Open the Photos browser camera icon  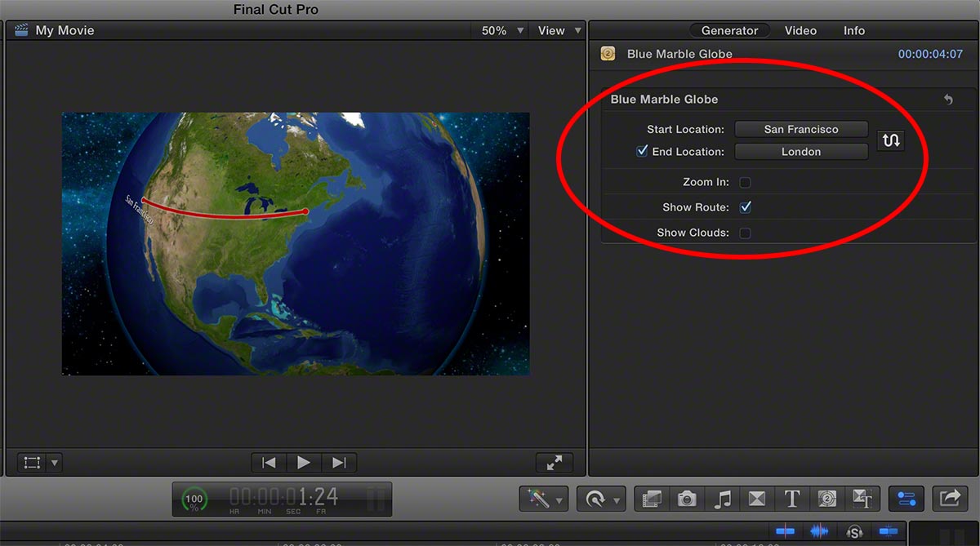click(687, 499)
